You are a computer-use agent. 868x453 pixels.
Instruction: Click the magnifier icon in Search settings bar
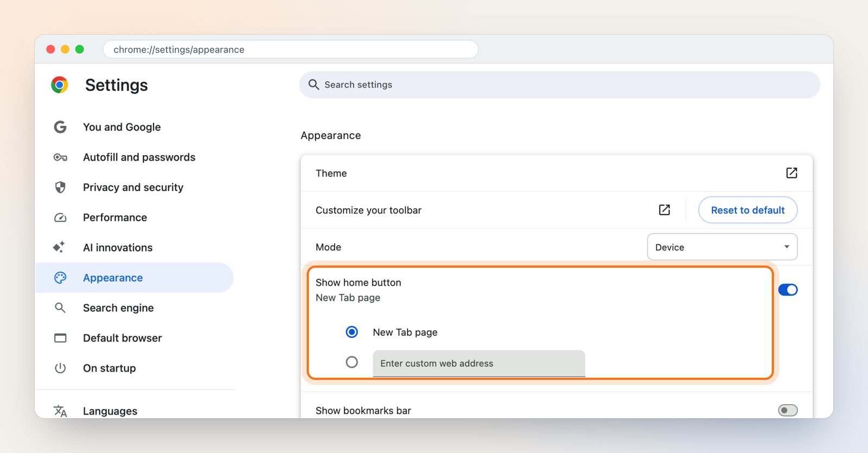314,85
